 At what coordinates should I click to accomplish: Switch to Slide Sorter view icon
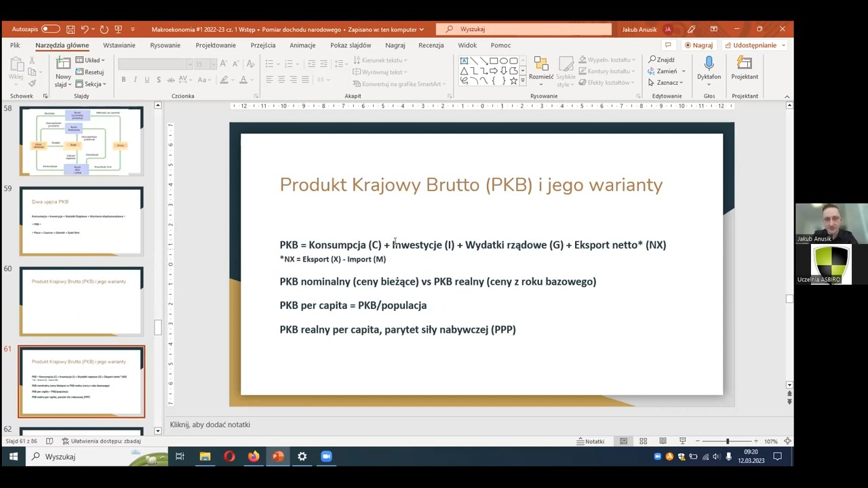[x=643, y=441]
